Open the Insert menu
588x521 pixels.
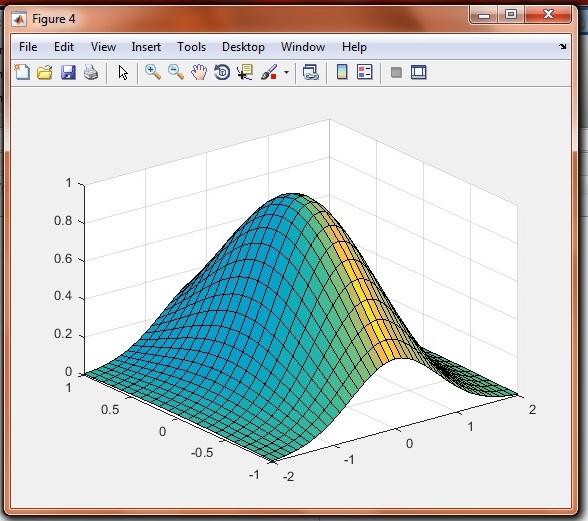[x=146, y=47]
